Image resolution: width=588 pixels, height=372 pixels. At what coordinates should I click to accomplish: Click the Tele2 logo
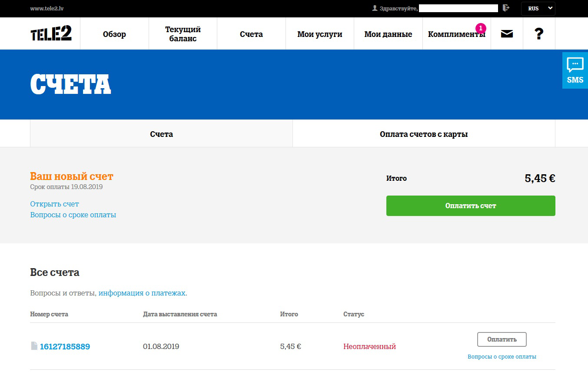pyautogui.click(x=51, y=33)
